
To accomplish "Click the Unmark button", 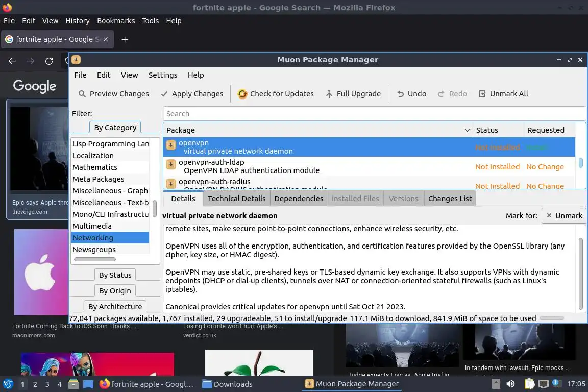I will point(563,216).
